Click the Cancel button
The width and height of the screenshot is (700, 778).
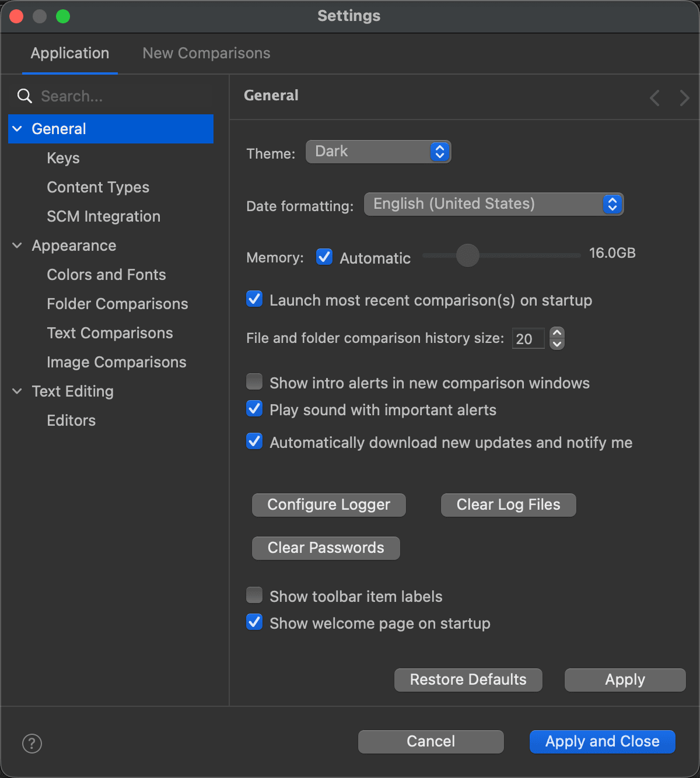point(431,742)
